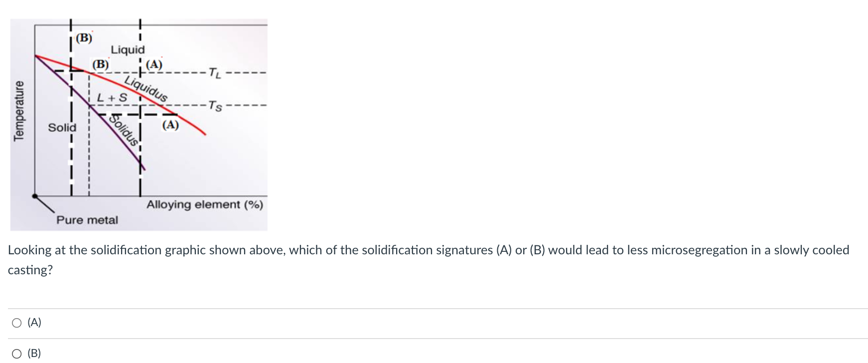868x363 pixels.
Task: Choose option (A) as your answer
Action: (34, 323)
